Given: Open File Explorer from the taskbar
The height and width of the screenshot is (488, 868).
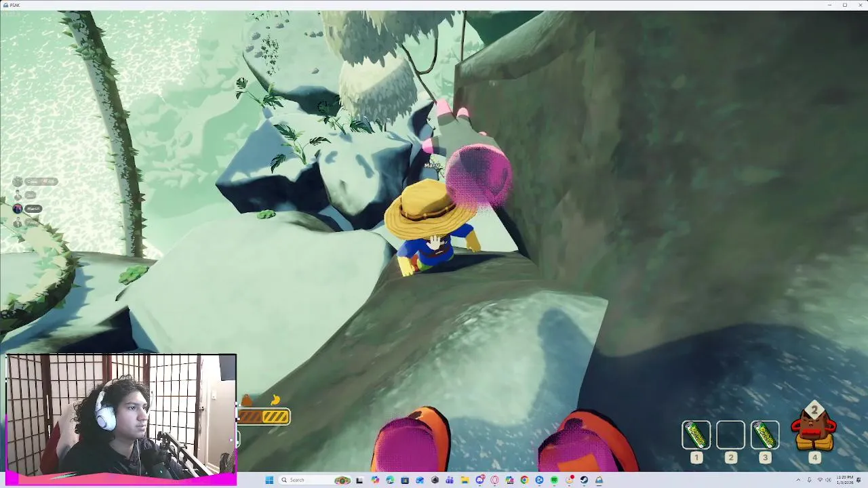Looking at the screenshot, I should coord(465,480).
